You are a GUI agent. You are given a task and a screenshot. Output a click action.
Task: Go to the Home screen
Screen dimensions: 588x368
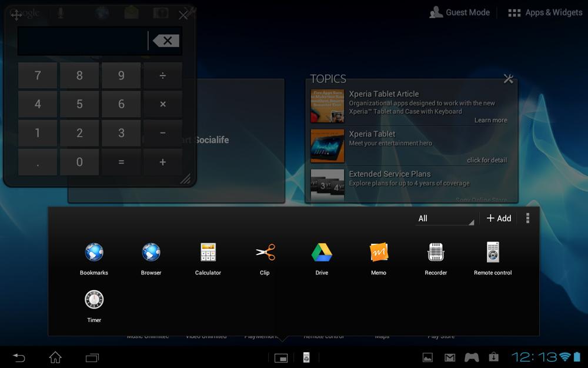click(55, 357)
